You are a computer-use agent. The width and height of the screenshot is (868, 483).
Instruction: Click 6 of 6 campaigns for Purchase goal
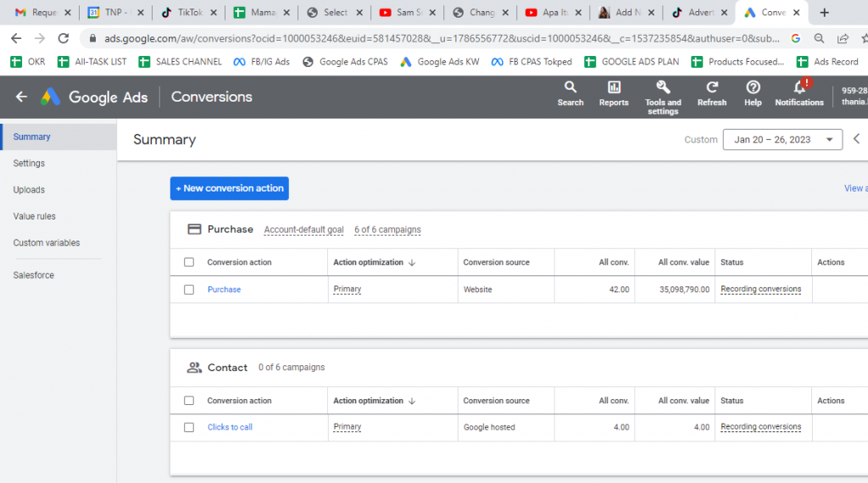387,230
